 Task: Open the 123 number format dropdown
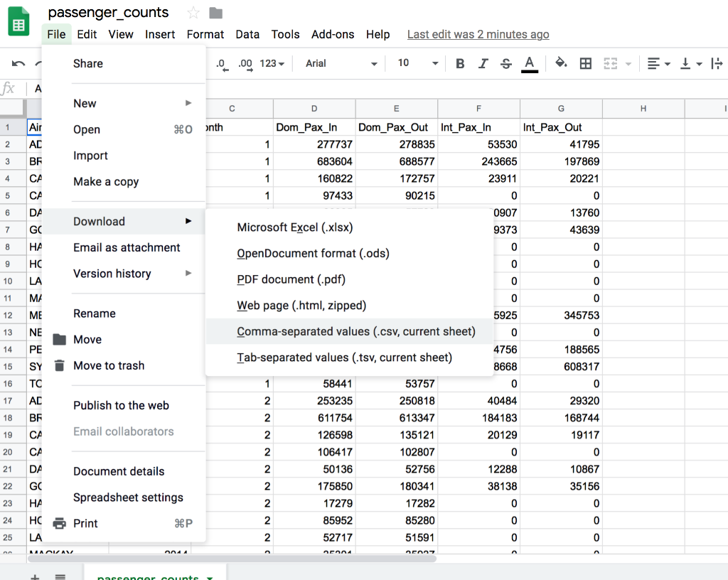click(x=272, y=63)
